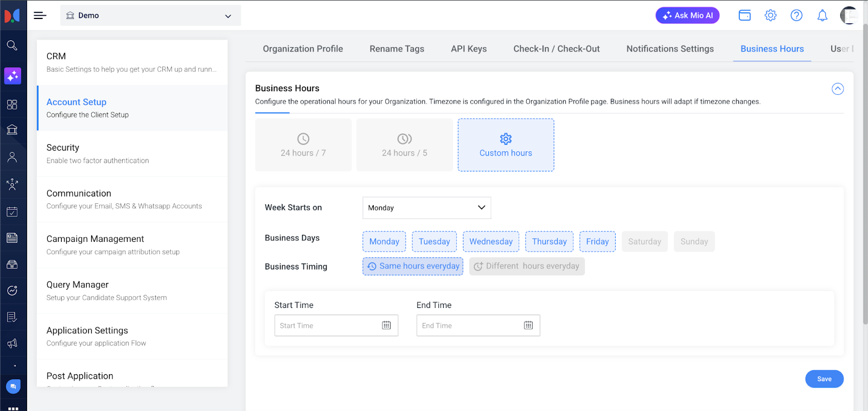This screenshot has height=411, width=868.
Task: Toggle the hamburger menu icon
Action: pyautogui.click(x=40, y=16)
